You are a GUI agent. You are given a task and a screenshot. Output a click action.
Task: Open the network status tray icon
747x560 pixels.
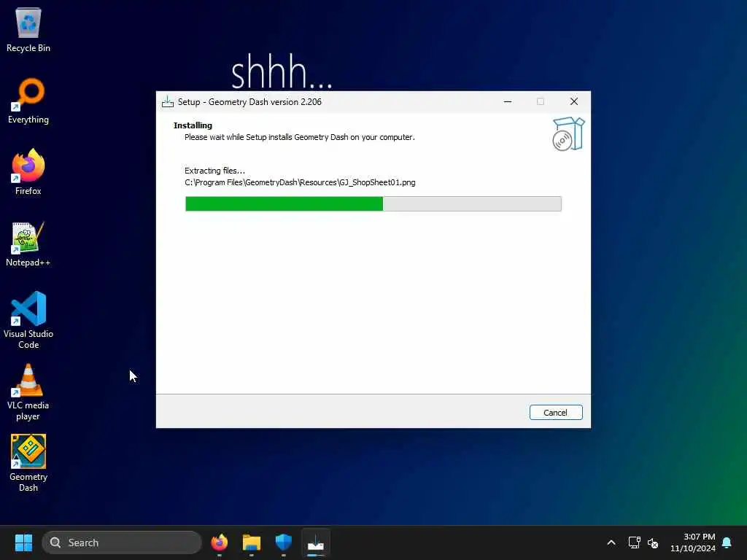tap(634, 542)
